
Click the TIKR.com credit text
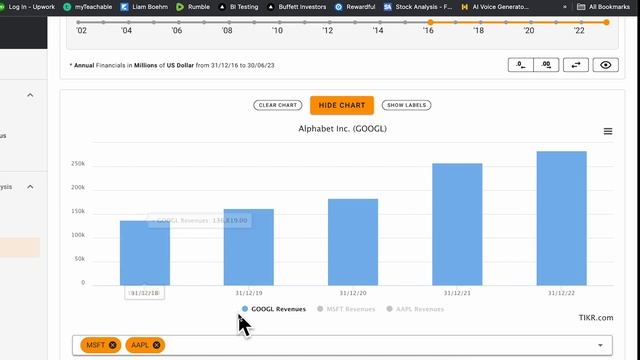[596, 318]
